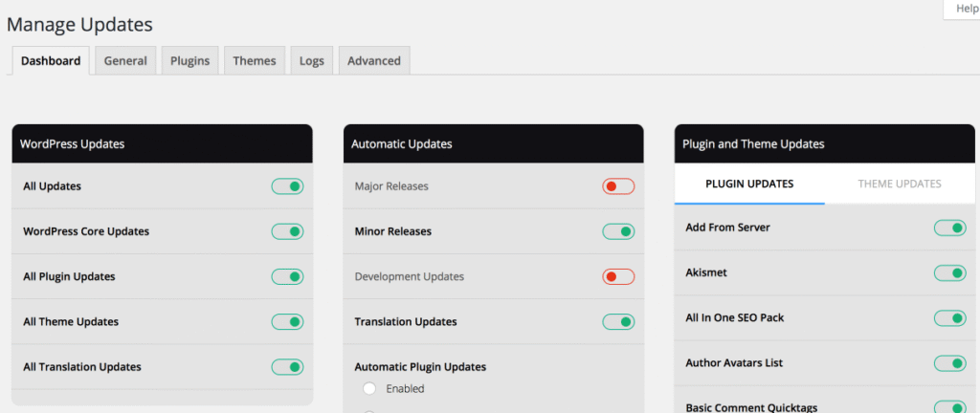Select Enabled for Automatic Plugin Updates

369,389
